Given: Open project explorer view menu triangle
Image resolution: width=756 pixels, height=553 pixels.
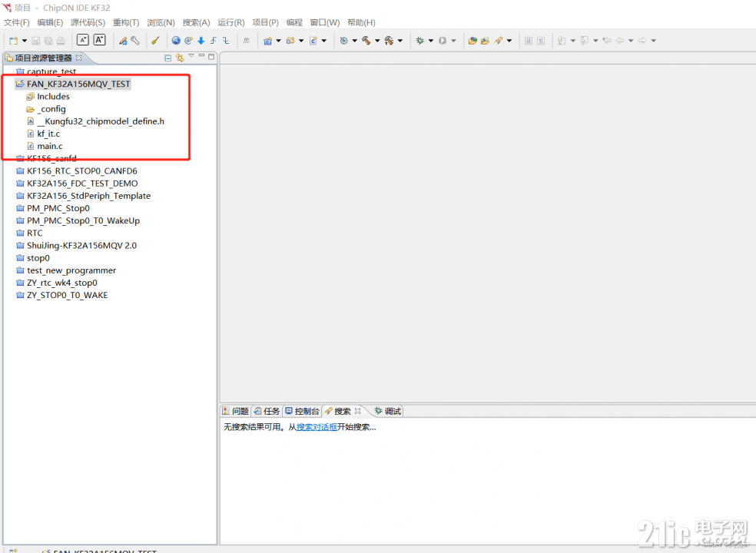Looking at the screenshot, I should 191,56.
